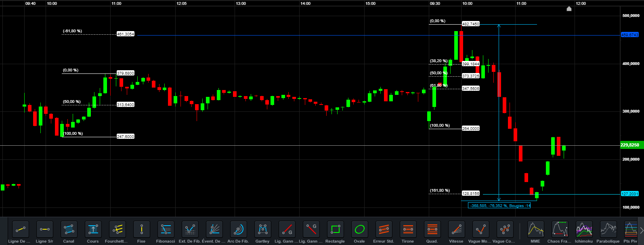Select left Fibonacci label 313,6400
Image resolution: width=644 pixels, height=245 pixels.
click(x=126, y=105)
